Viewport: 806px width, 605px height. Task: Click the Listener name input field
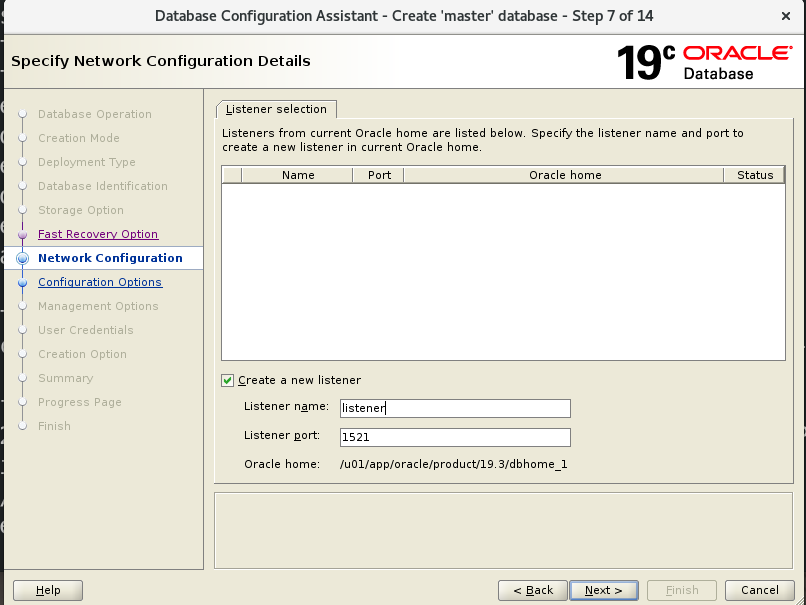(455, 408)
